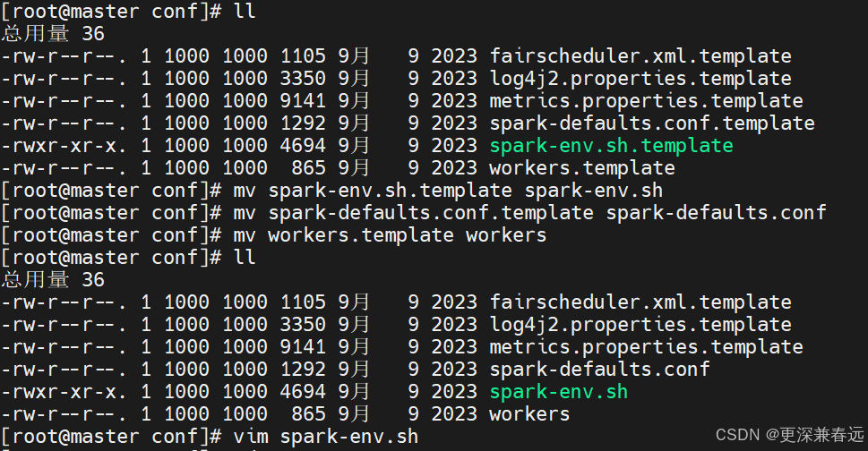Click the ll command on the top prompt line
The image size is (868, 451).
pyautogui.click(x=245, y=11)
